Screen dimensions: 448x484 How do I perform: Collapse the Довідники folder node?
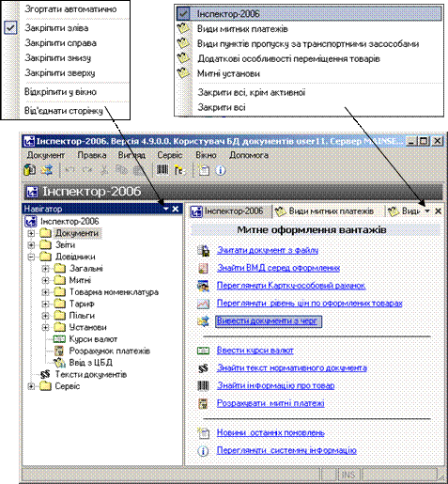coord(31,257)
